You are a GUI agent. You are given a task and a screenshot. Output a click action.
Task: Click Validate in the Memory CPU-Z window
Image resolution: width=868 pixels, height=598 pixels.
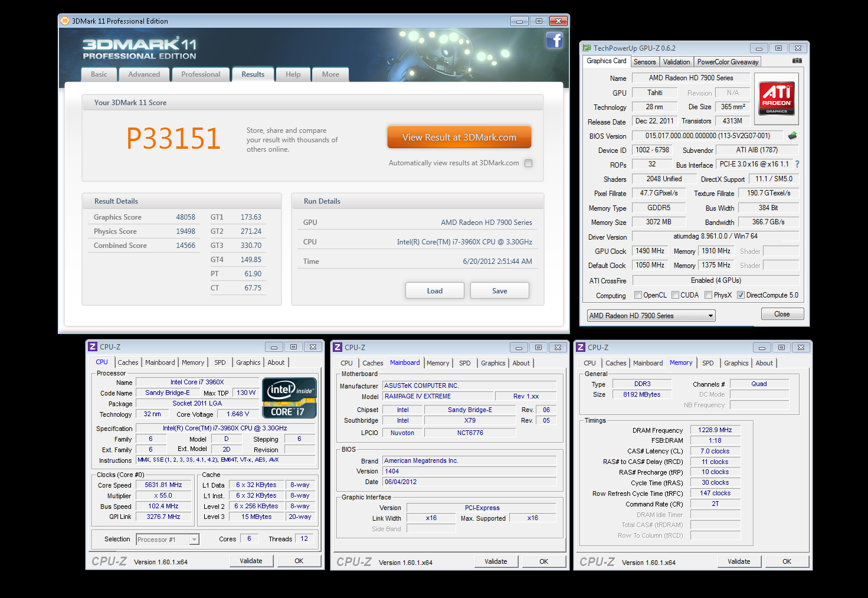pyautogui.click(x=739, y=561)
